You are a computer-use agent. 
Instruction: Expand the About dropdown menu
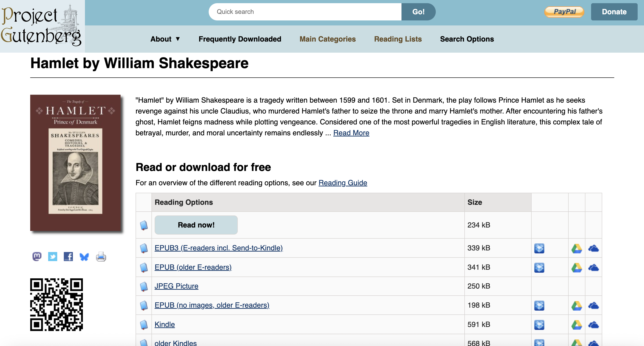pos(165,39)
